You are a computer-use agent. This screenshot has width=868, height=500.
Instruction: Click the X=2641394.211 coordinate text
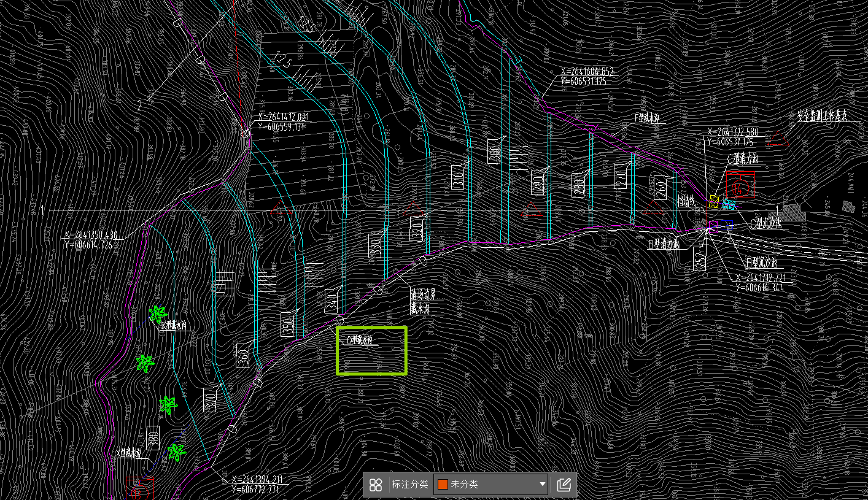click(x=257, y=480)
